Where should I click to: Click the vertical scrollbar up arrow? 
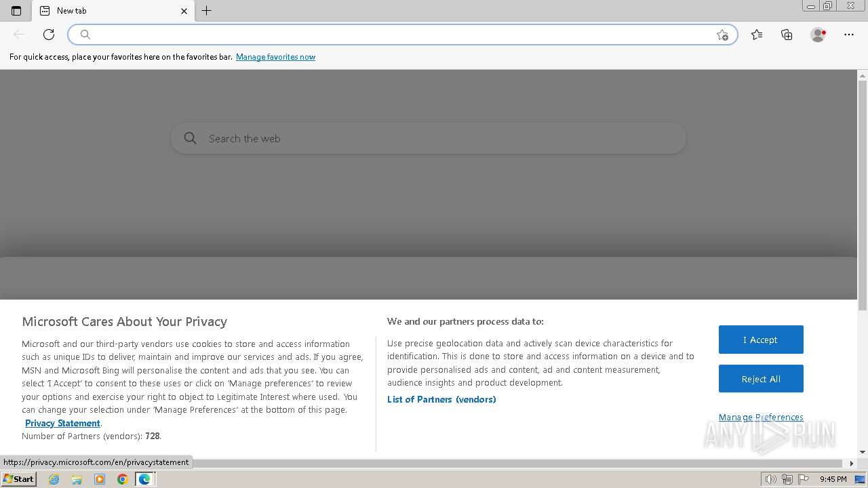coord(863,75)
